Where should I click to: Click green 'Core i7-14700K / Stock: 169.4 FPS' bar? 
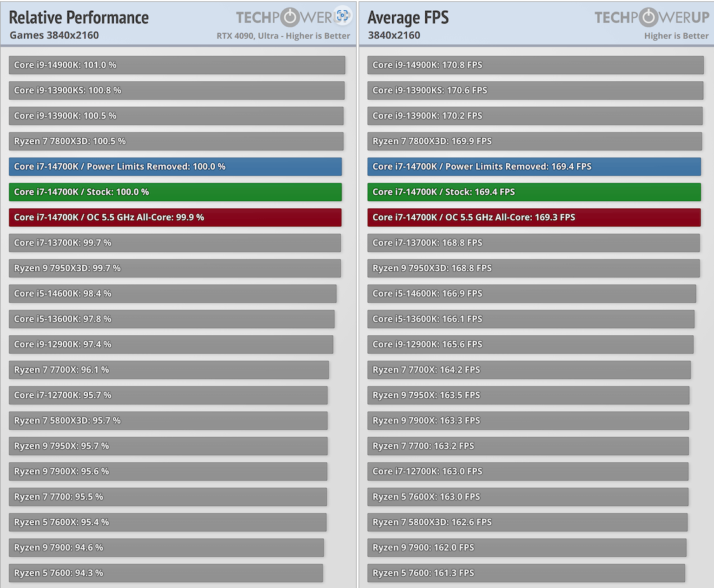click(534, 192)
